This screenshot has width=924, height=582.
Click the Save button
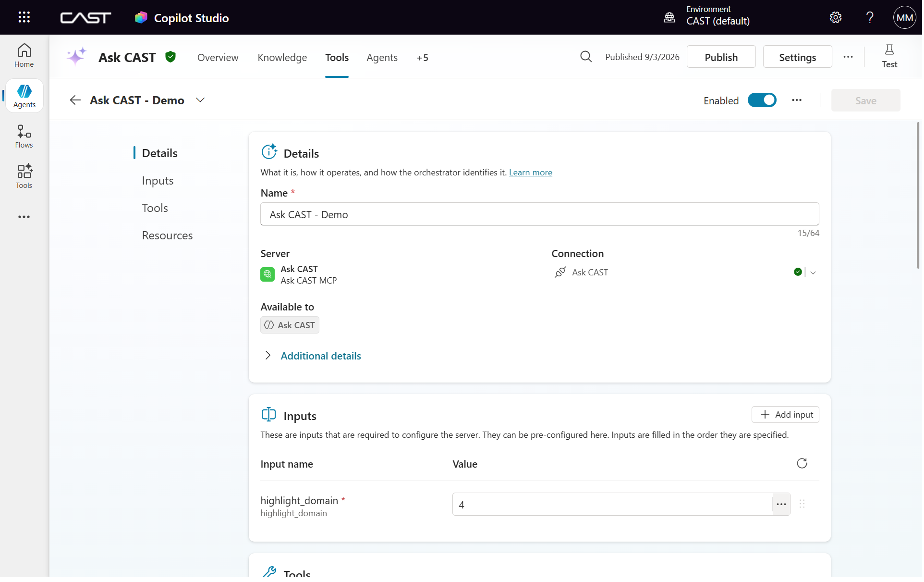(866, 100)
